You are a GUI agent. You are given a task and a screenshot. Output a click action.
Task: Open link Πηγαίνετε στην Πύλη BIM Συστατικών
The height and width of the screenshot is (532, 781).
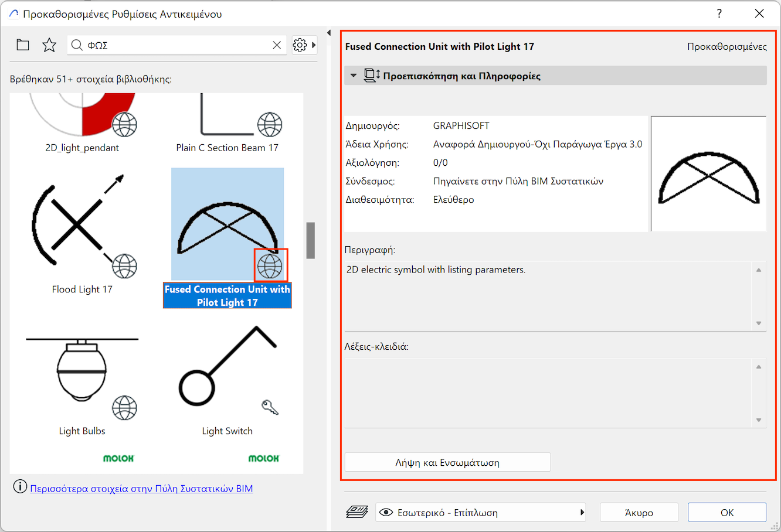[518, 181]
